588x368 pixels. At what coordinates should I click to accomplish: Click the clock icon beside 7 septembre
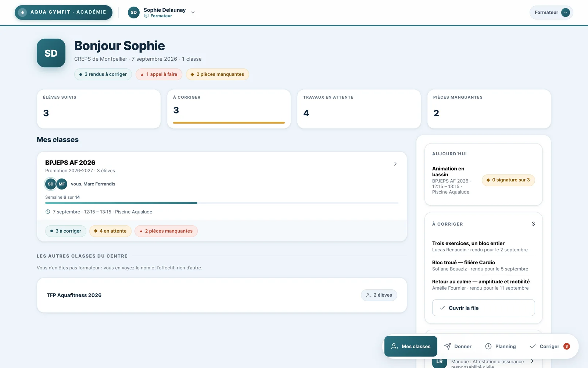pos(48,212)
